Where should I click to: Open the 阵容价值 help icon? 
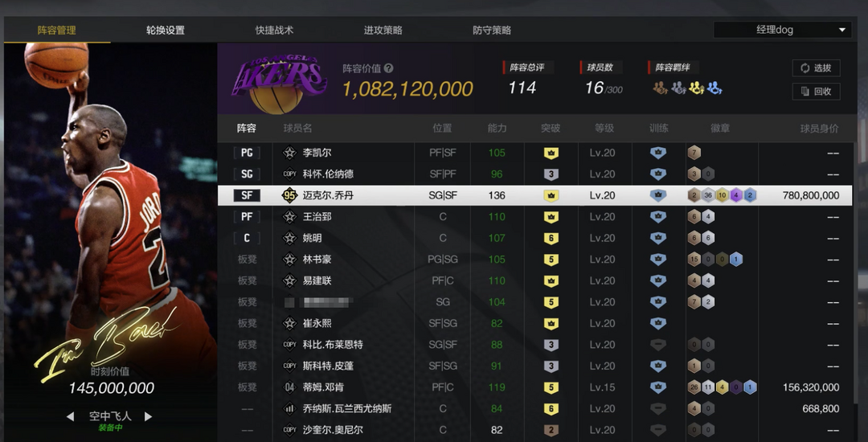(389, 68)
